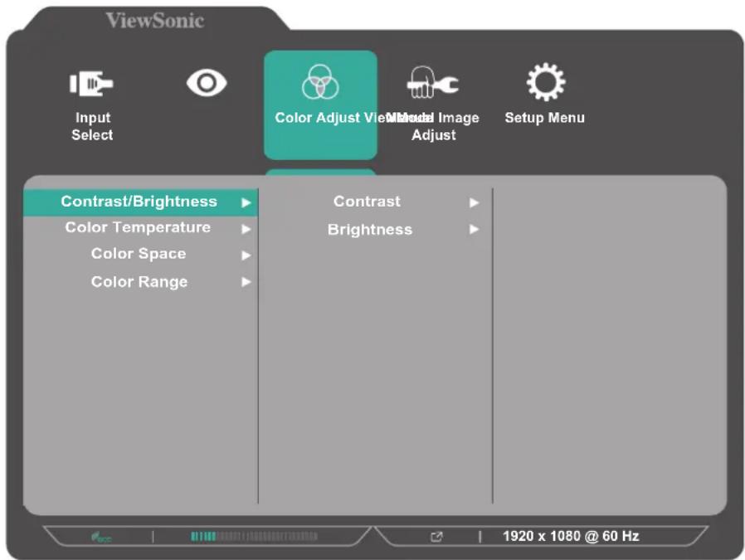The width and height of the screenshot is (745, 560).
Task: Expand arrow next to Contrast submenu
Action: pyautogui.click(x=474, y=202)
